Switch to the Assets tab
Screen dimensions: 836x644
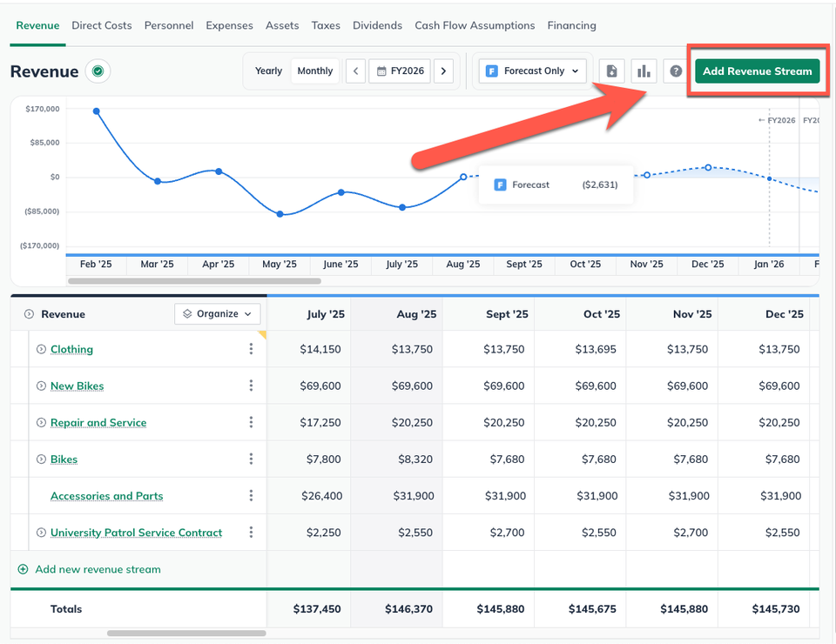(282, 25)
